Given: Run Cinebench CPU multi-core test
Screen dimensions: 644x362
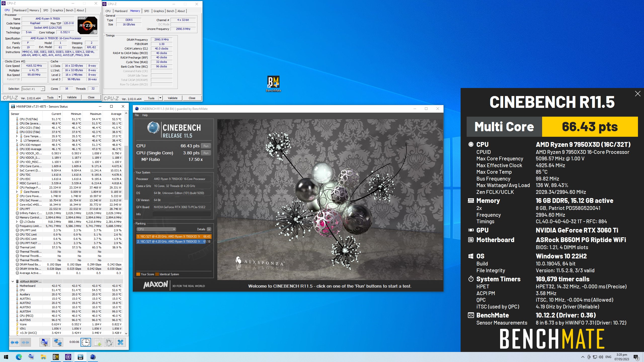Looking at the screenshot, I should tap(206, 146).
